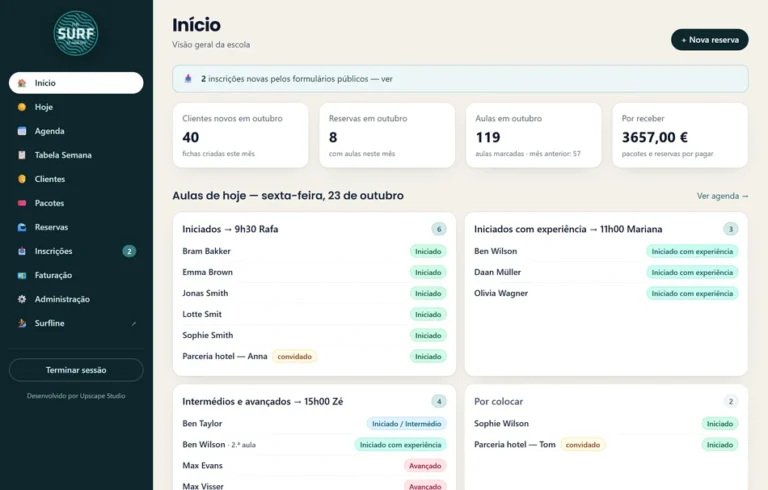Image resolution: width=768 pixels, height=490 pixels.
Task: Click Bram Bakker's Iniciado level tag
Action: 428,251
